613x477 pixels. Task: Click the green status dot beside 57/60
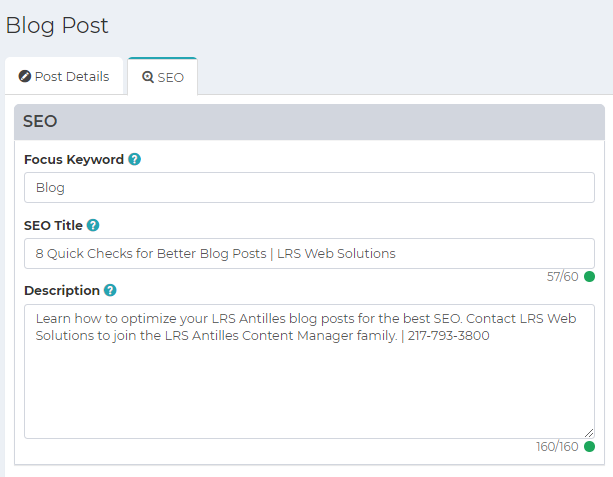click(589, 276)
